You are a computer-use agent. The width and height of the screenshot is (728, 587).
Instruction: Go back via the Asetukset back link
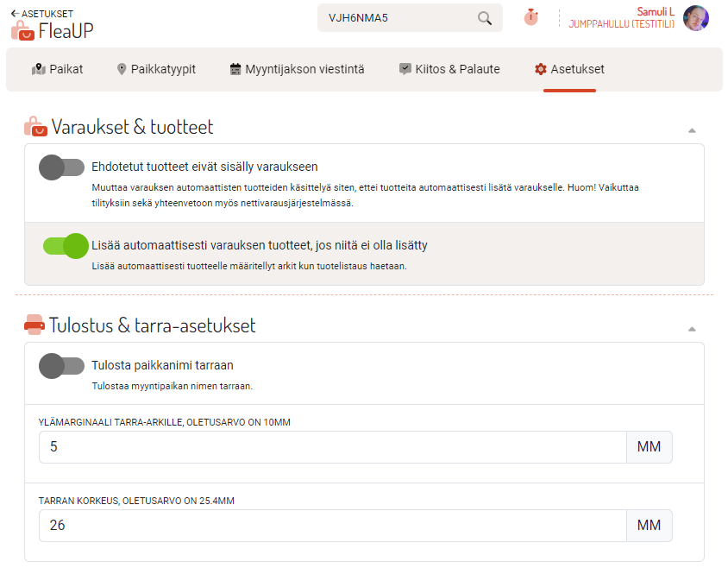[x=41, y=14]
